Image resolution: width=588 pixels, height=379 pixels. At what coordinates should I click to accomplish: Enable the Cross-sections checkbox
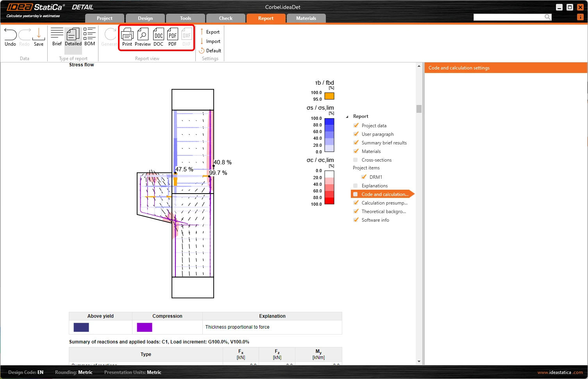(356, 160)
